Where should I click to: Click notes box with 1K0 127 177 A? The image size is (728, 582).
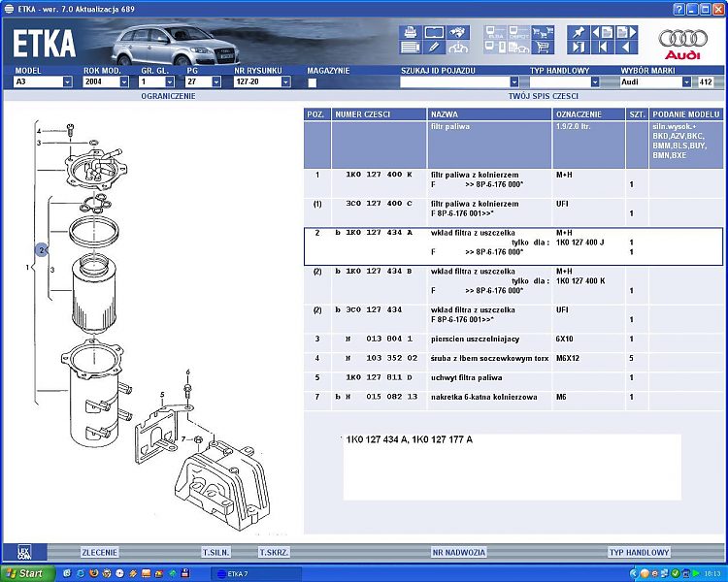click(513, 467)
